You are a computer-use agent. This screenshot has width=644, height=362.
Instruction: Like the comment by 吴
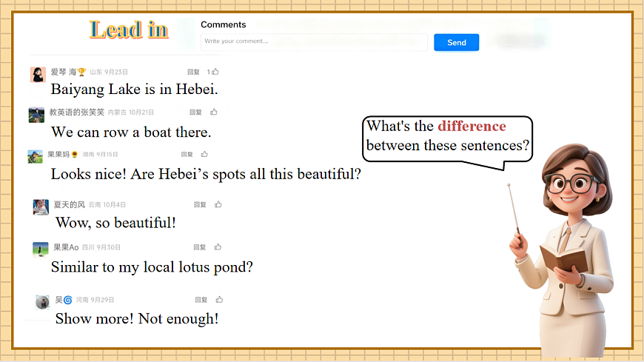pos(219,300)
